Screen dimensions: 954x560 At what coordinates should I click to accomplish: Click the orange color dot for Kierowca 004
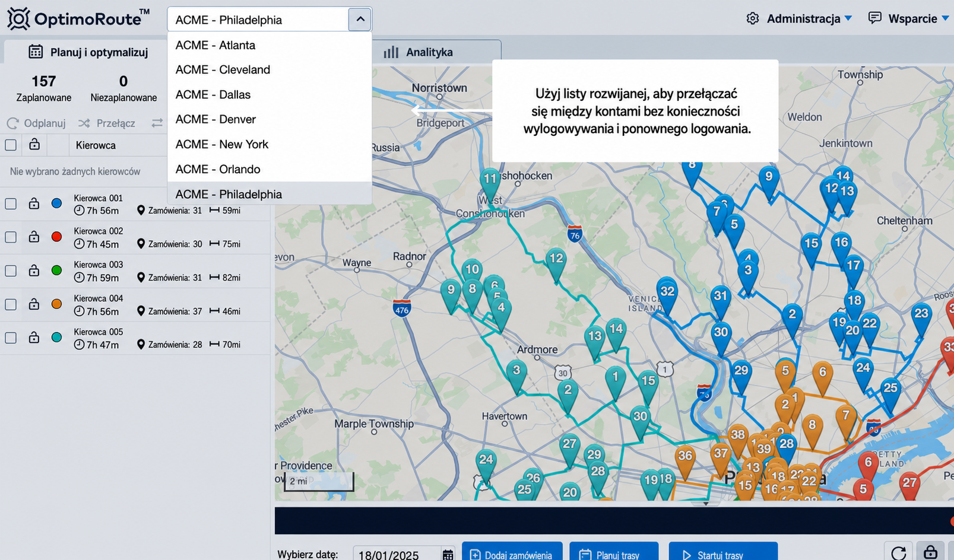(57, 304)
